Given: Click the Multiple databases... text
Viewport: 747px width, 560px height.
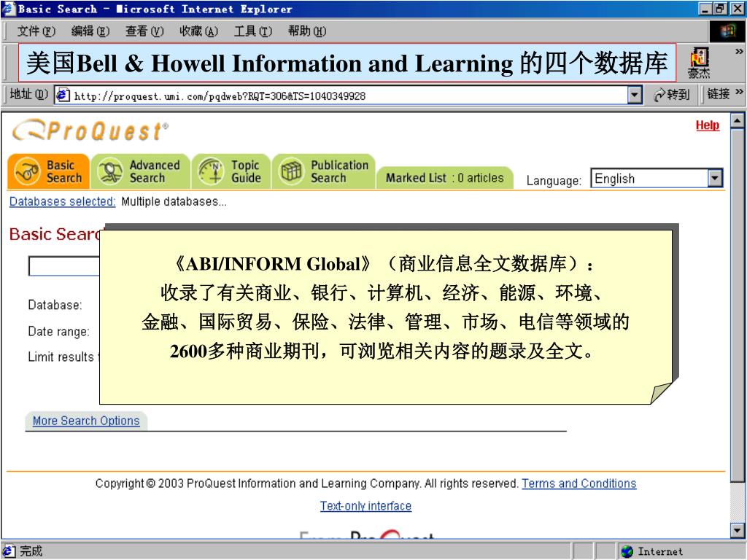Looking at the screenshot, I should 174,201.
